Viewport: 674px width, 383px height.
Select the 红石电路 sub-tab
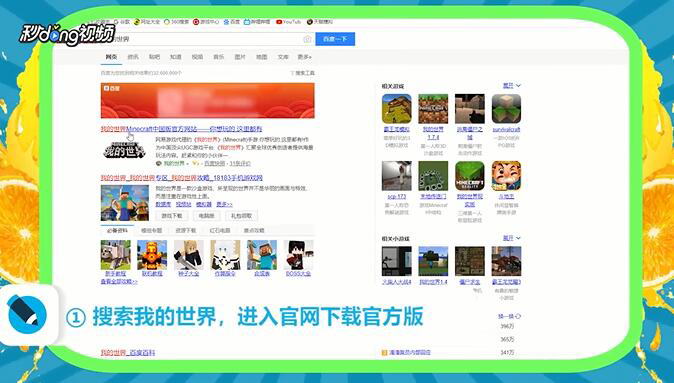pyautogui.click(x=220, y=230)
